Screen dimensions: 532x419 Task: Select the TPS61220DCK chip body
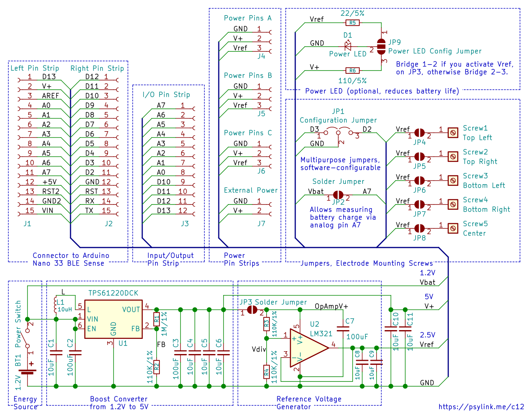[114, 319]
